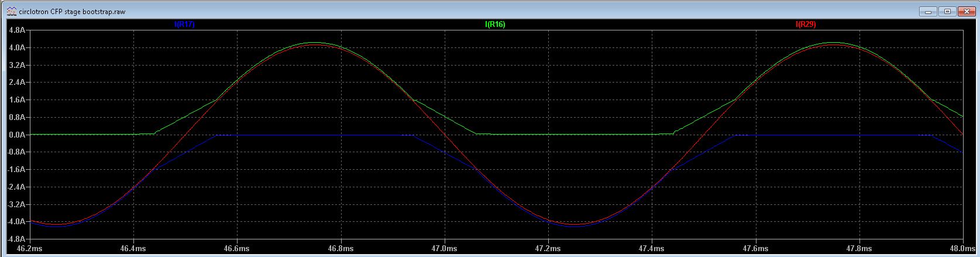Viewport: 980px width, 257px height.
Task: Click the 46.6ms time axis label
Action: click(x=238, y=249)
